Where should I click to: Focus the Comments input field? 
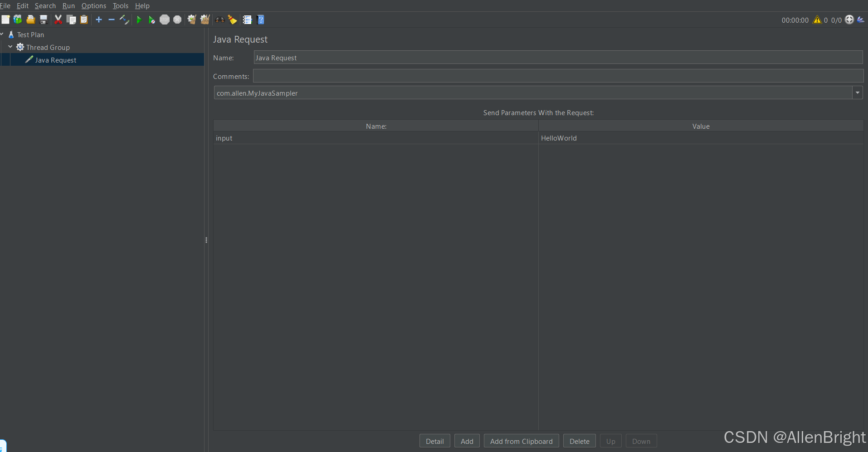coord(558,76)
